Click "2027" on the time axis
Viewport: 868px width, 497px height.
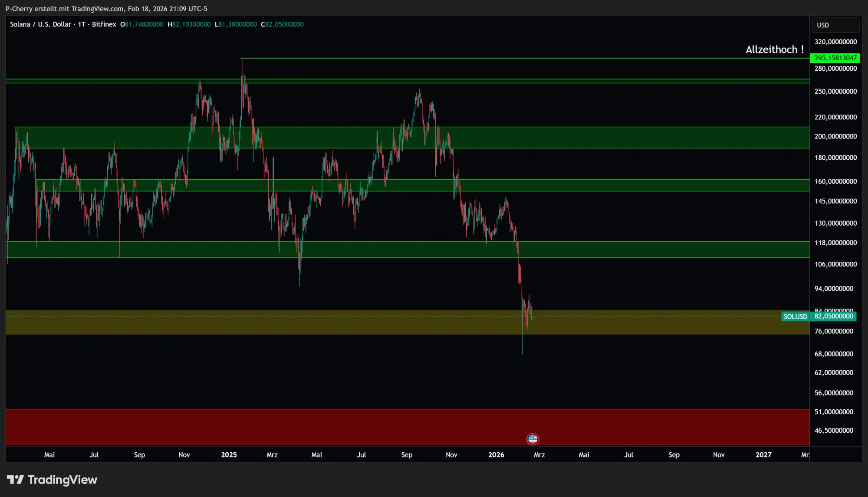[x=764, y=454]
